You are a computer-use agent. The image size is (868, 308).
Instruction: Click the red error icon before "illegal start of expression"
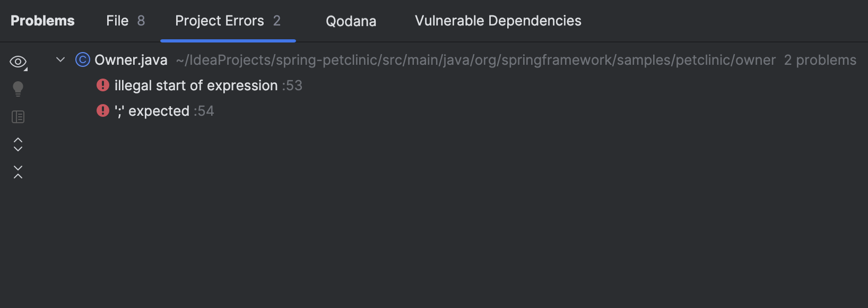point(103,85)
